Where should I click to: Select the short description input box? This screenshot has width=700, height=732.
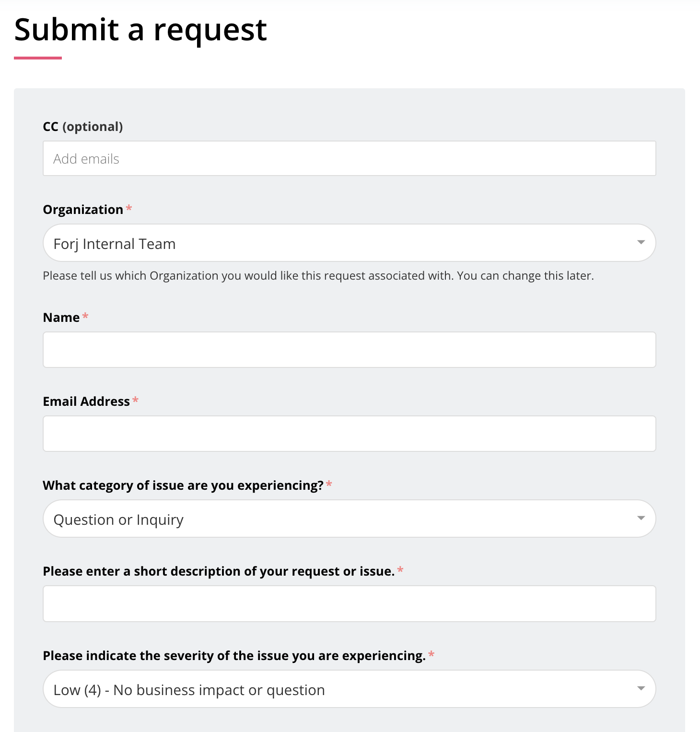(349, 603)
